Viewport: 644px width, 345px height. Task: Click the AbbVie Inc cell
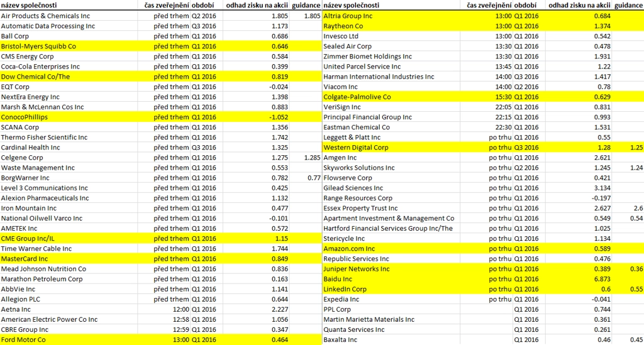click(x=69, y=289)
